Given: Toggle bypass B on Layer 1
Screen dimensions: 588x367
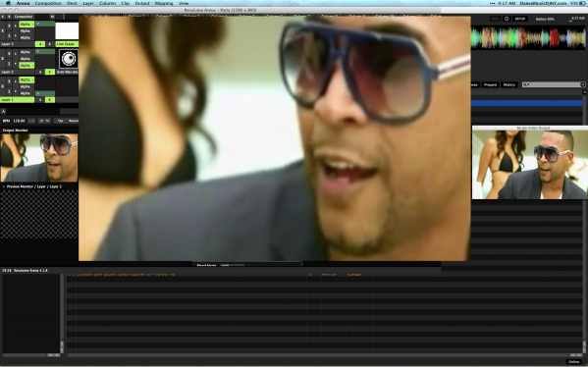Looking at the screenshot, I should point(9,81).
